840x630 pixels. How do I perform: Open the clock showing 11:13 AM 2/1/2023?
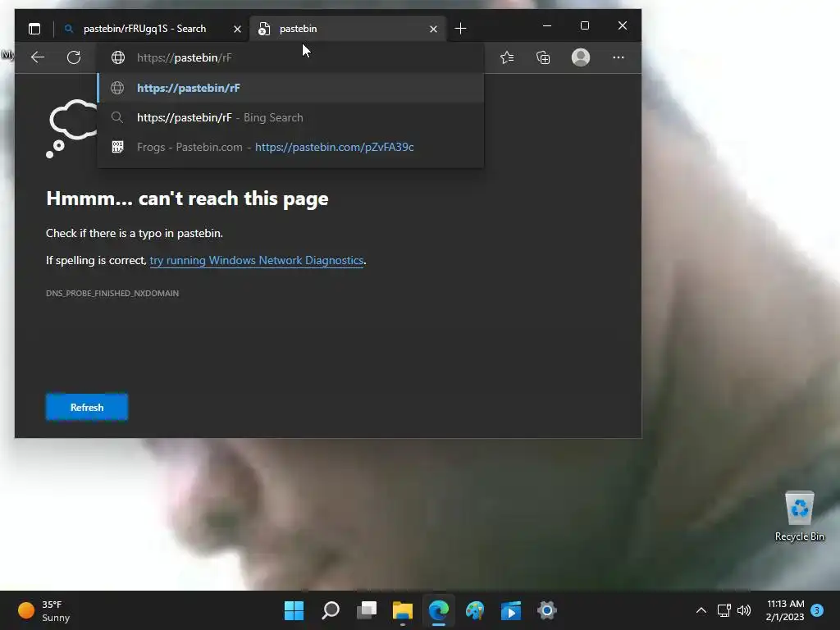[785, 610]
